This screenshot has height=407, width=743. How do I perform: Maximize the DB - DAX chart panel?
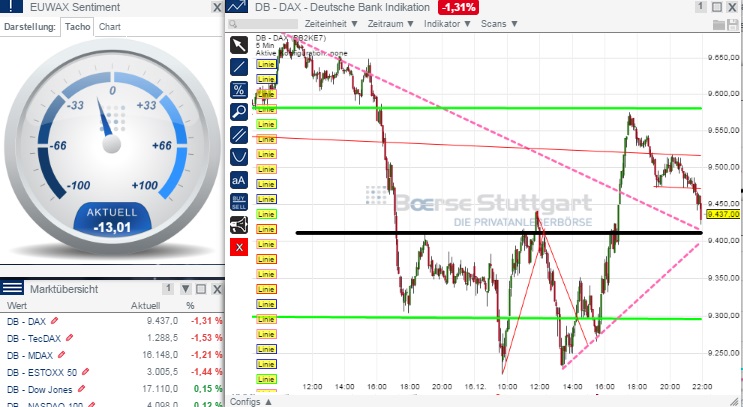[717, 7]
